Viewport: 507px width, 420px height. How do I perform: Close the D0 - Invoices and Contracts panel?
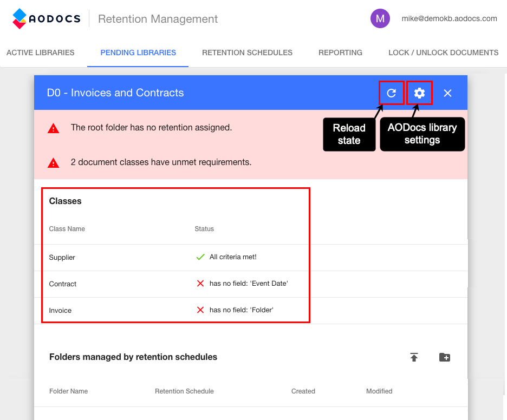pyautogui.click(x=447, y=93)
